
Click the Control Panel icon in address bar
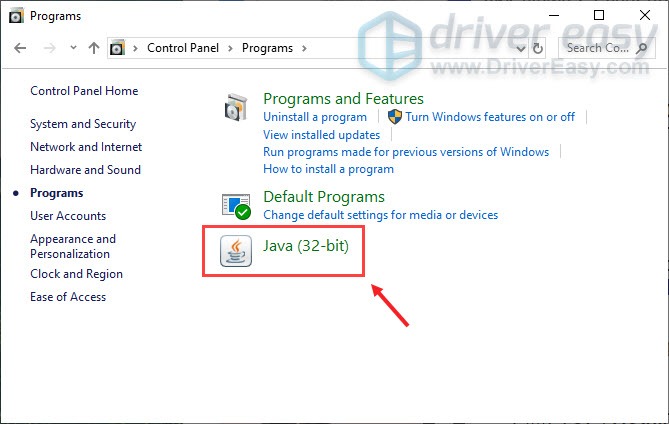(x=117, y=48)
